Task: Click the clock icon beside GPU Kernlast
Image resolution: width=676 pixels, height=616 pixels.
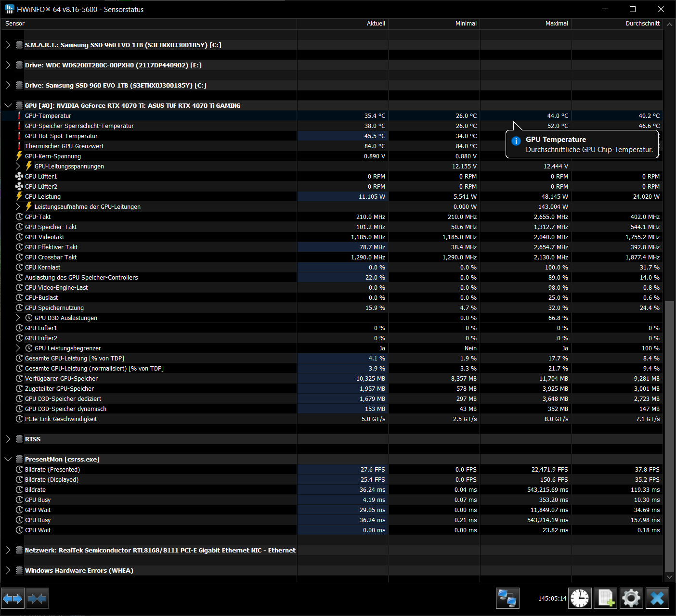Action: pyautogui.click(x=19, y=268)
